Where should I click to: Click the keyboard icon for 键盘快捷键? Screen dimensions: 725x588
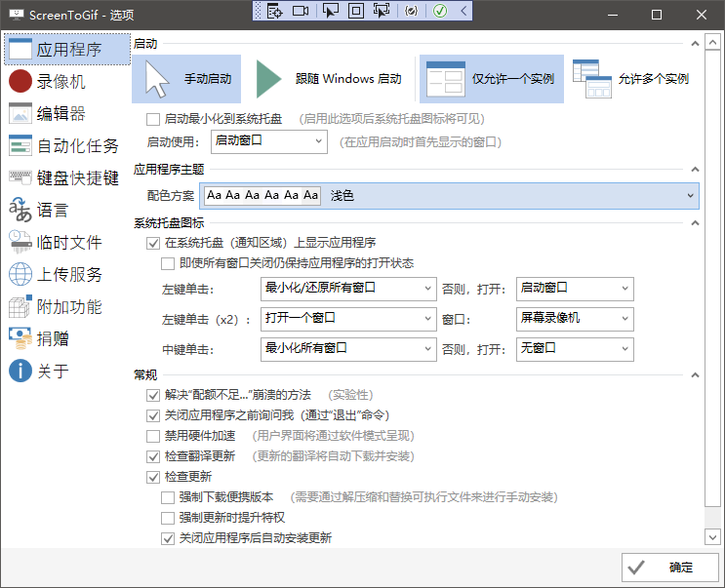click(x=20, y=177)
